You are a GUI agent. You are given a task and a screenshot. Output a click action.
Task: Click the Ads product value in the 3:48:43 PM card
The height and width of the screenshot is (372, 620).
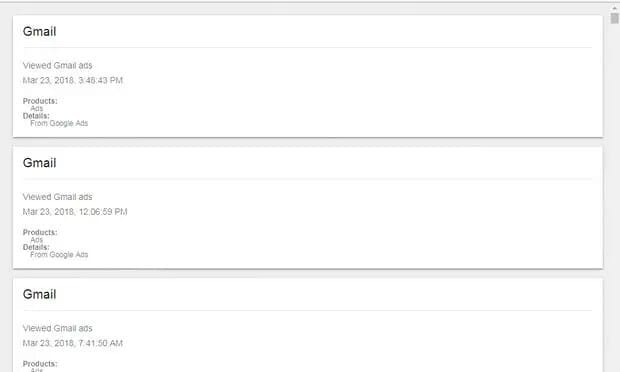tap(36, 108)
